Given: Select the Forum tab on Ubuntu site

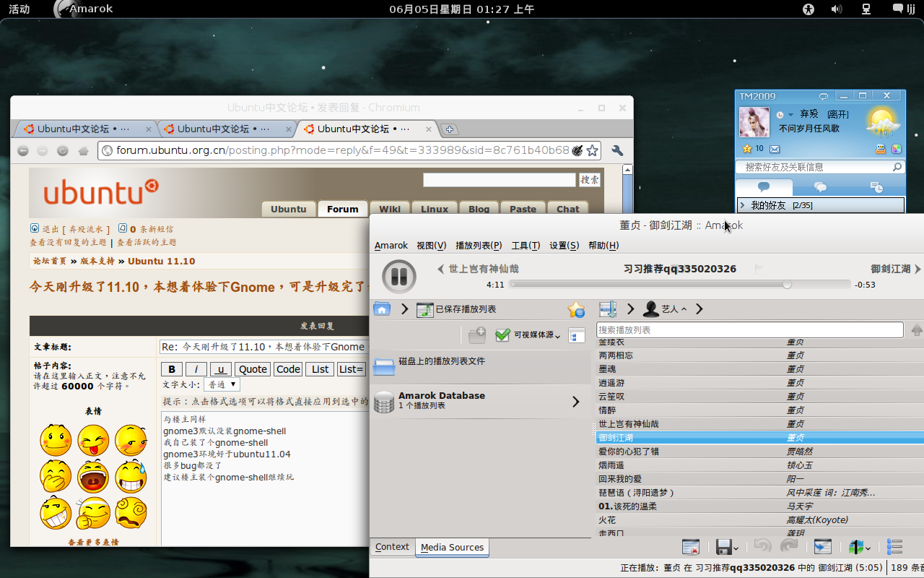Looking at the screenshot, I should [342, 209].
